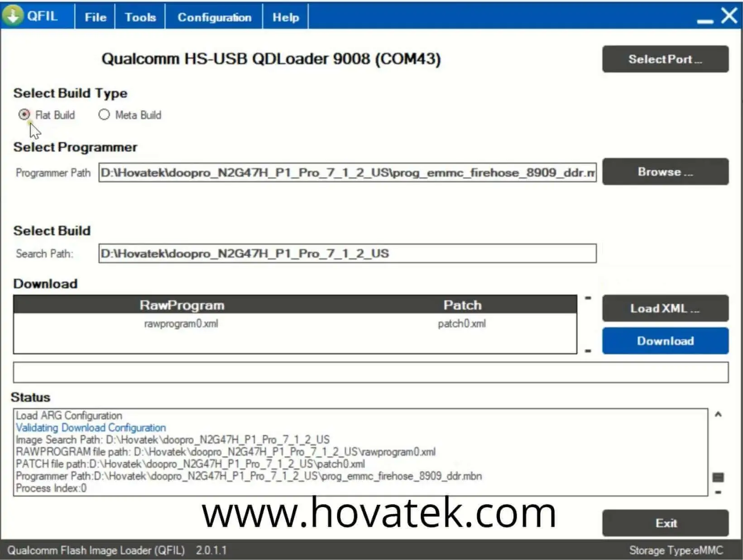
Task: Click the 'Process Index:0' log line
Action: point(51,488)
